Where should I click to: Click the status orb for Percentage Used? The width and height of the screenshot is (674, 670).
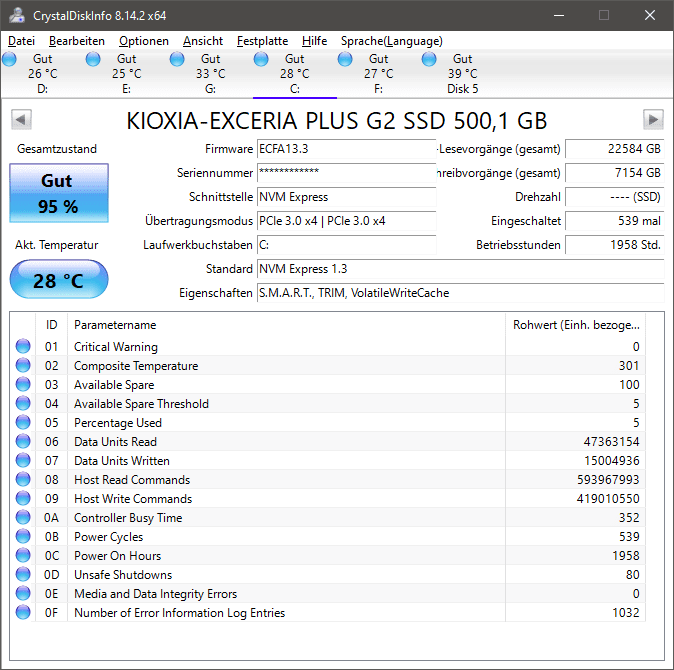[23, 422]
